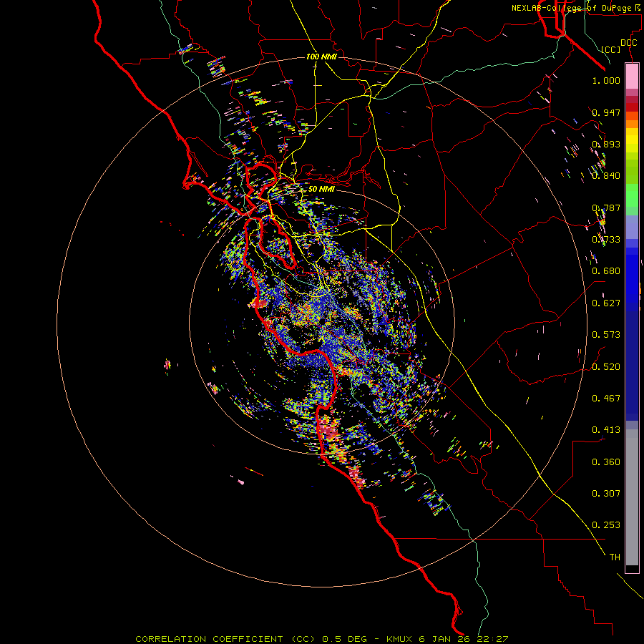Image resolution: width=644 pixels, height=644 pixels.
Task: Click the 0.680 scale value
Action: point(606,271)
